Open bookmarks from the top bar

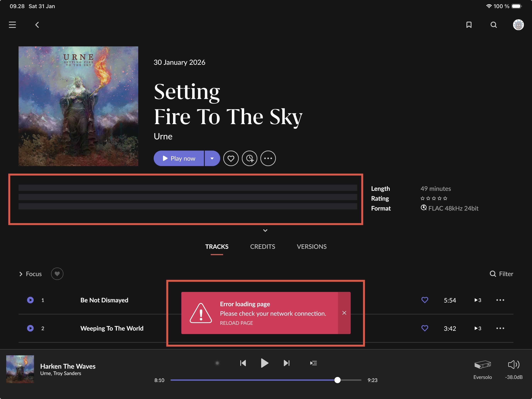coord(469,25)
